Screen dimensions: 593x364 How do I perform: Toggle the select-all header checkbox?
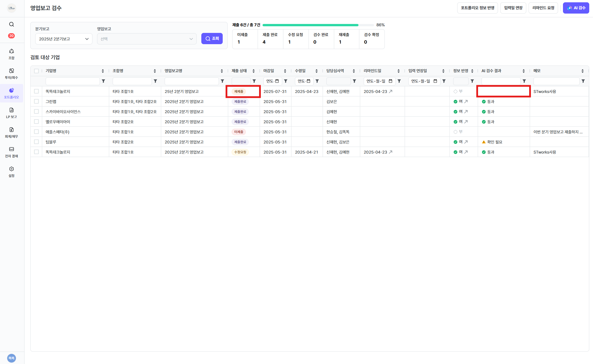[36, 71]
